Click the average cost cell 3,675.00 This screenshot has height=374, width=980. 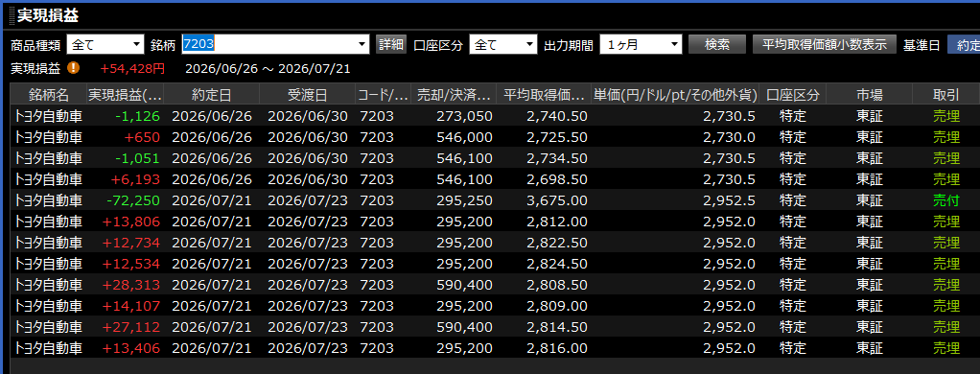557,200
